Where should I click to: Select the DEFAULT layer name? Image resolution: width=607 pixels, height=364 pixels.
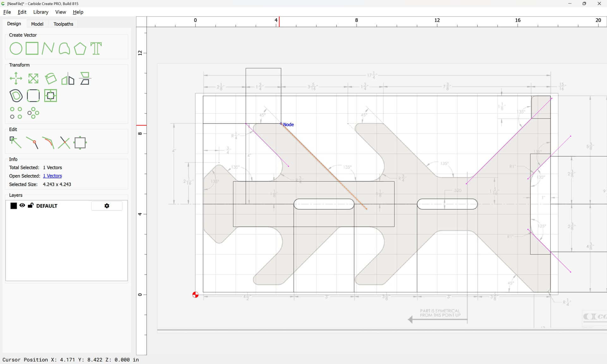pos(47,206)
